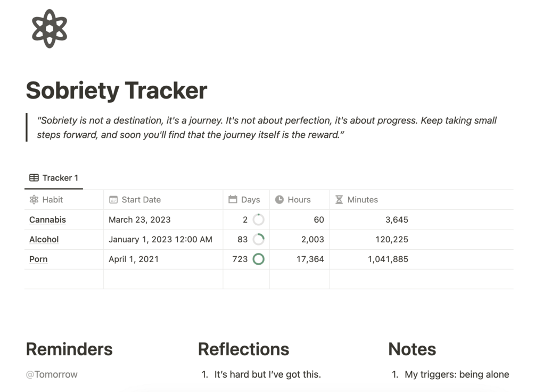Click the Sobriety Tracker page title
The height and width of the screenshot is (392, 535).
[117, 91]
